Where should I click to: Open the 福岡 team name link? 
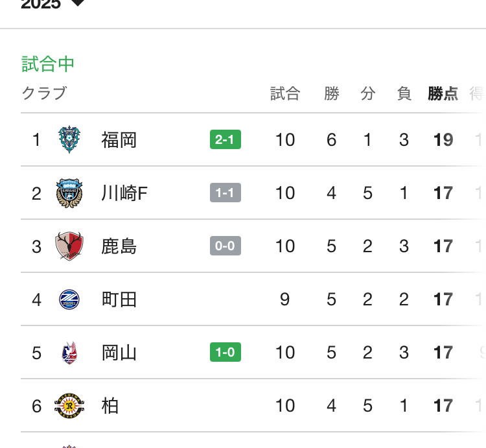(119, 140)
